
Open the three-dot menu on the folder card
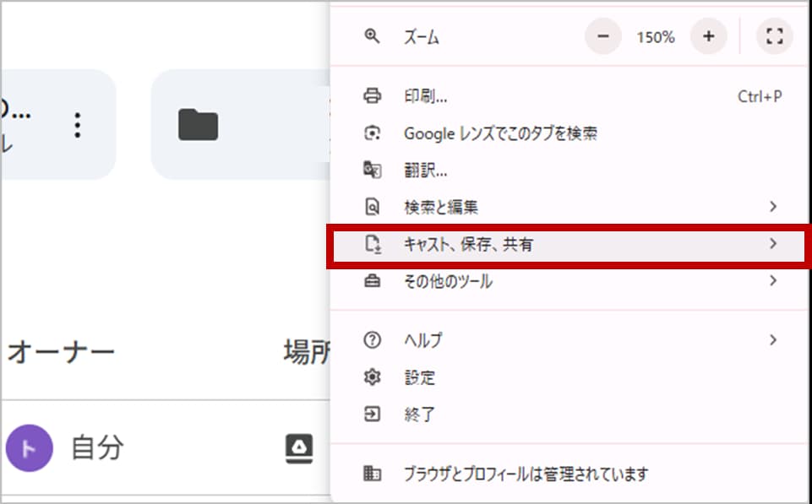pyautogui.click(x=78, y=125)
